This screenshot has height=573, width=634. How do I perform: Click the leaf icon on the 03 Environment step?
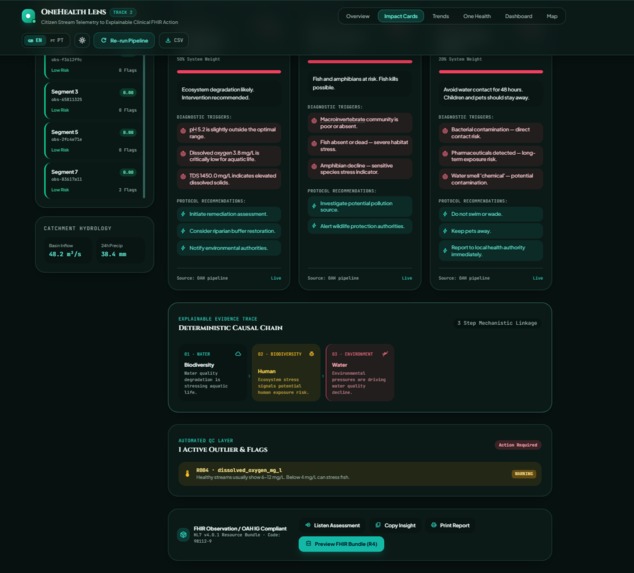coord(385,354)
